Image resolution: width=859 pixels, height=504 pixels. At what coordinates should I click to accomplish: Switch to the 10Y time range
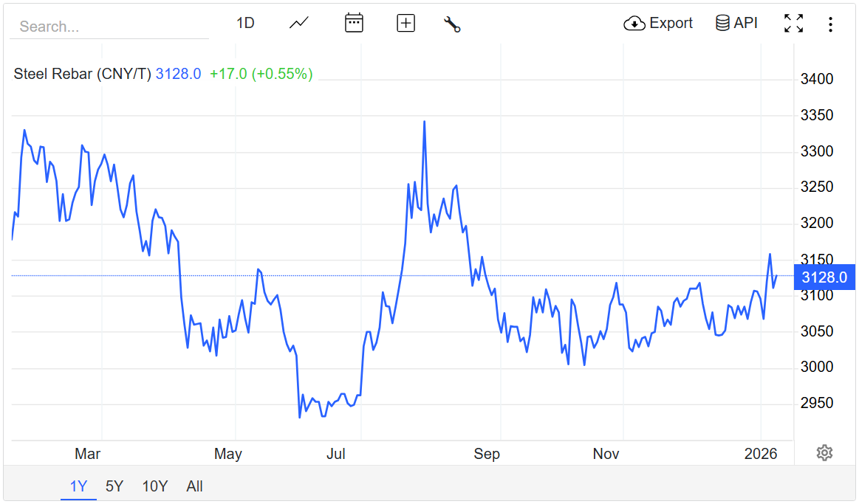pos(155,486)
